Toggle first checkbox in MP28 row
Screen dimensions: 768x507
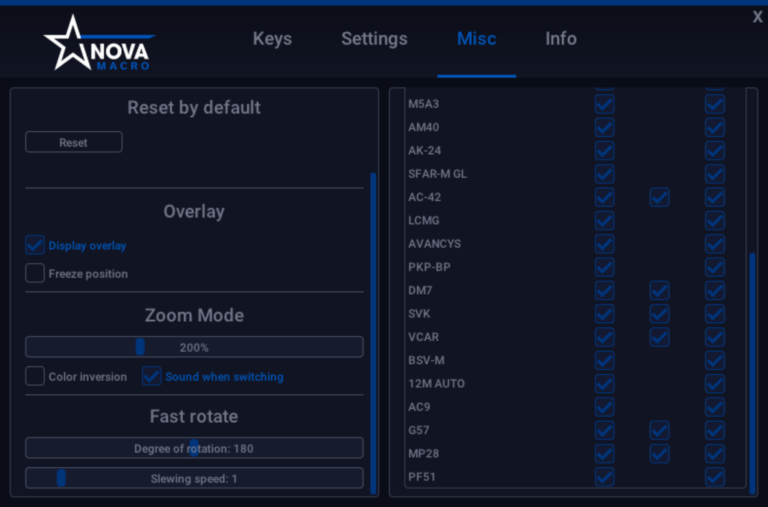(605, 454)
